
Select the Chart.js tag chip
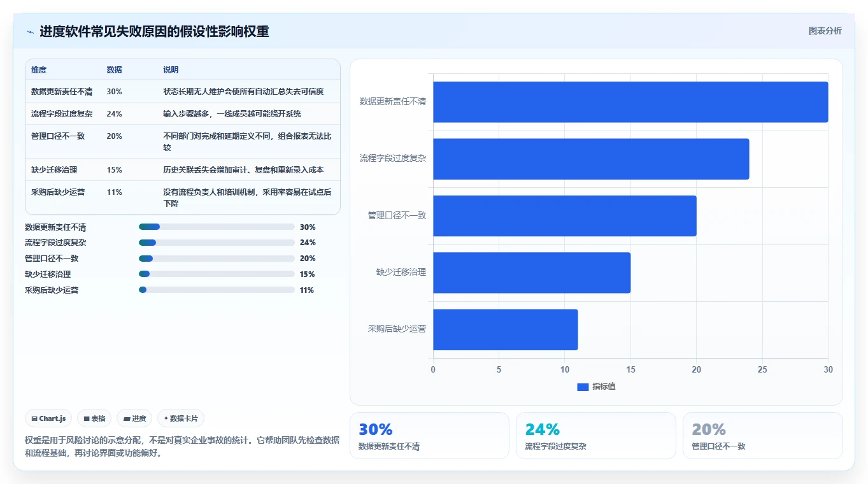[x=48, y=418]
